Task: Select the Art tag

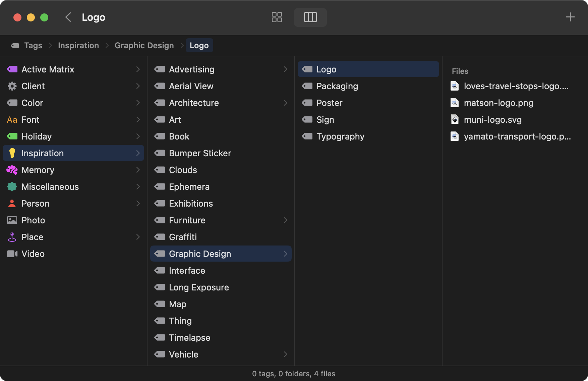Action: point(221,119)
